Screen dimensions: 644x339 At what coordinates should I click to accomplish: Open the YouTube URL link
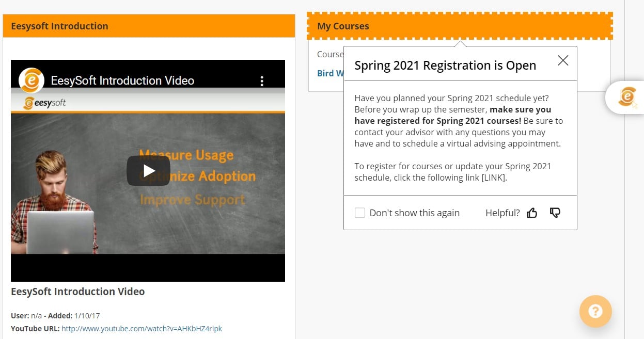(x=142, y=328)
